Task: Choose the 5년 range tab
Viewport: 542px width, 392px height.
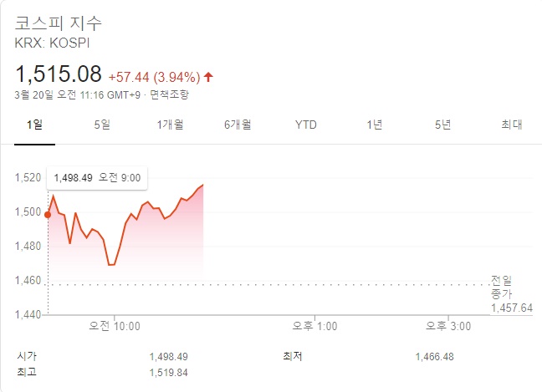Action: [x=442, y=125]
